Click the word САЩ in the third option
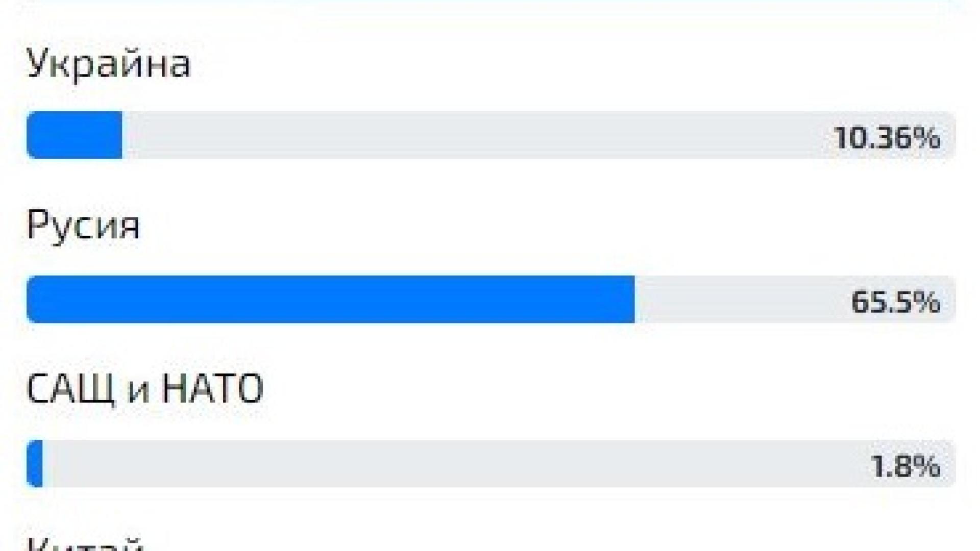This screenshot has width=980, height=551. 70,389
